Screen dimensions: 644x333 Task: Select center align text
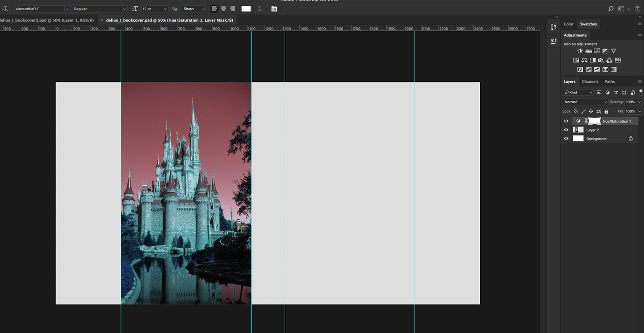[224, 9]
